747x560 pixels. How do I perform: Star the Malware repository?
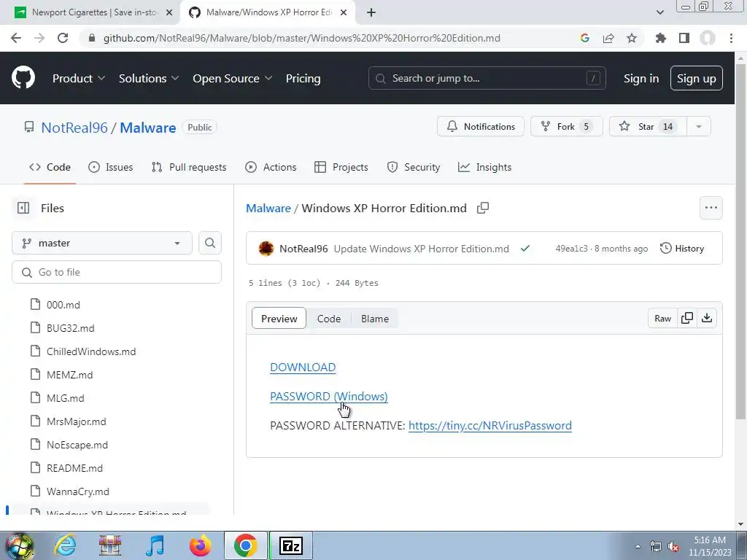point(648,126)
